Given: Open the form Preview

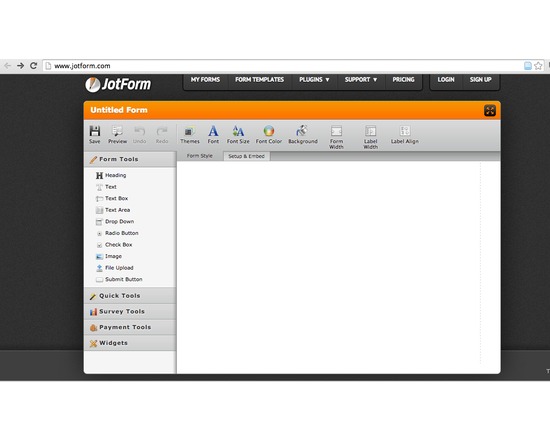Looking at the screenshot, I should click(x=117, y=135).
